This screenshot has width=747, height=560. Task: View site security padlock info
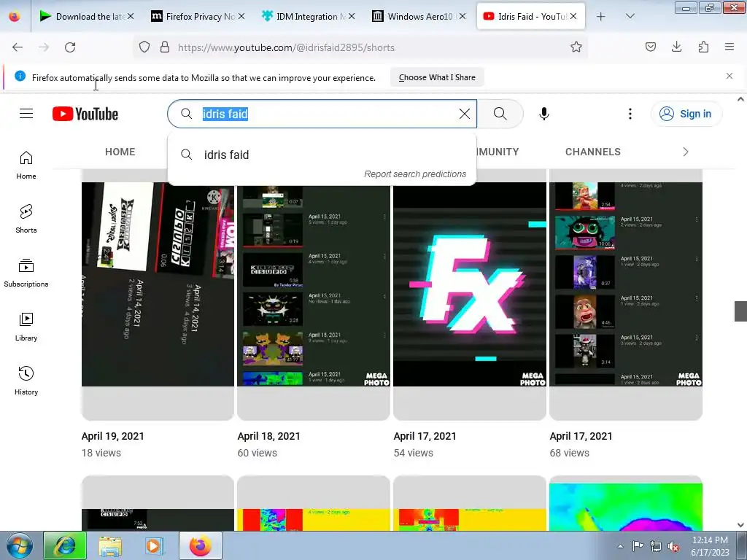click(165, 47)
